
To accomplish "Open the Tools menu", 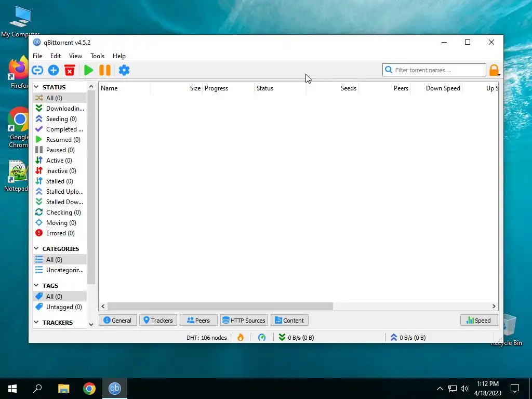I will click(97, 56).
